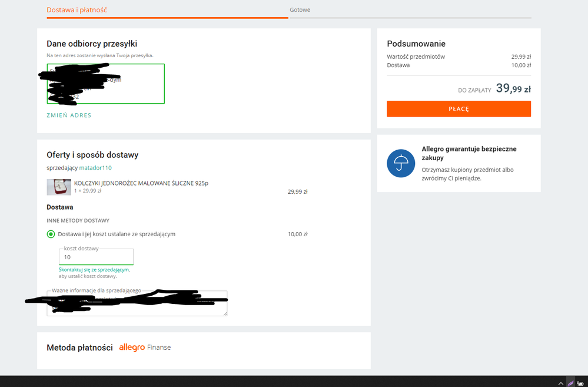Select the highlighted recipient address box
This screenshot has height=387, width=588.
coord(105,84)
